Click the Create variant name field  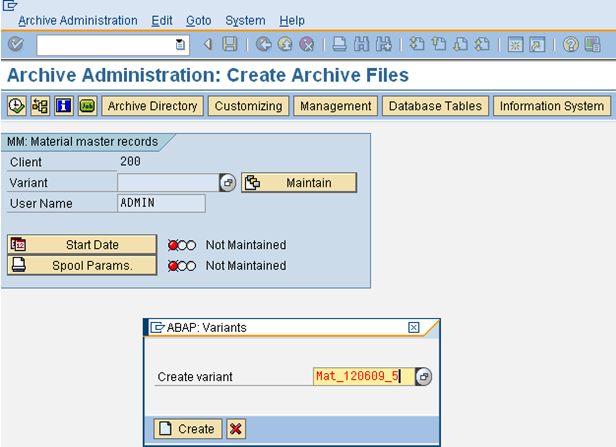pyautogui.click(x=364, y=376)
